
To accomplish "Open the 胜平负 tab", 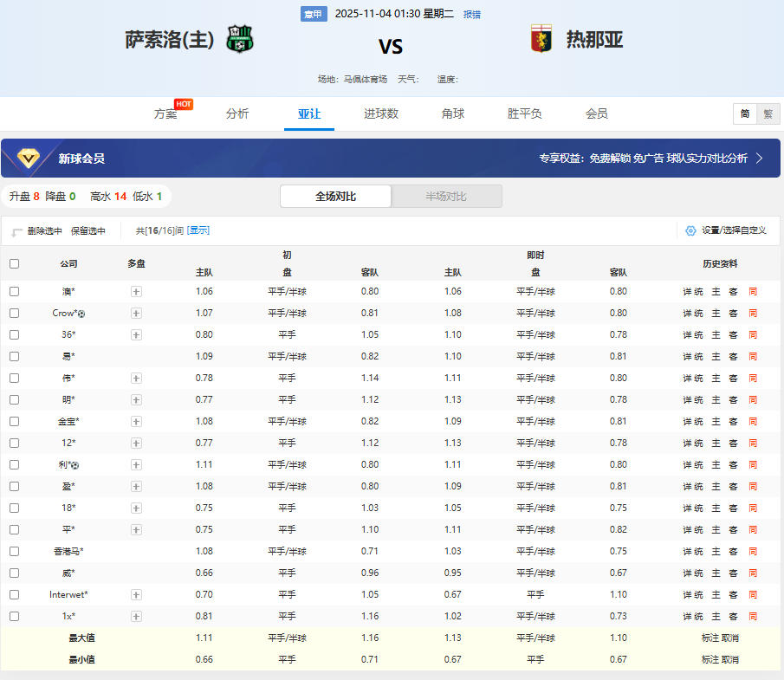I will (525, 113).
